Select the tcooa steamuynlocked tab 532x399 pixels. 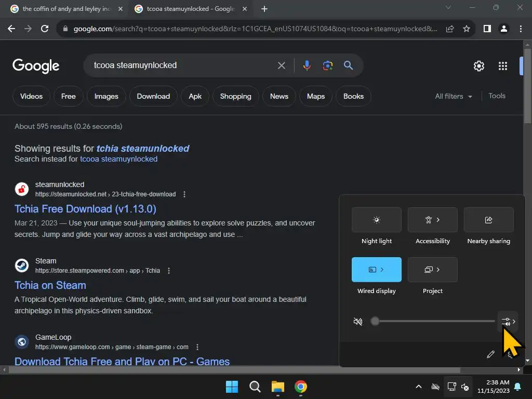coord(190,9)
